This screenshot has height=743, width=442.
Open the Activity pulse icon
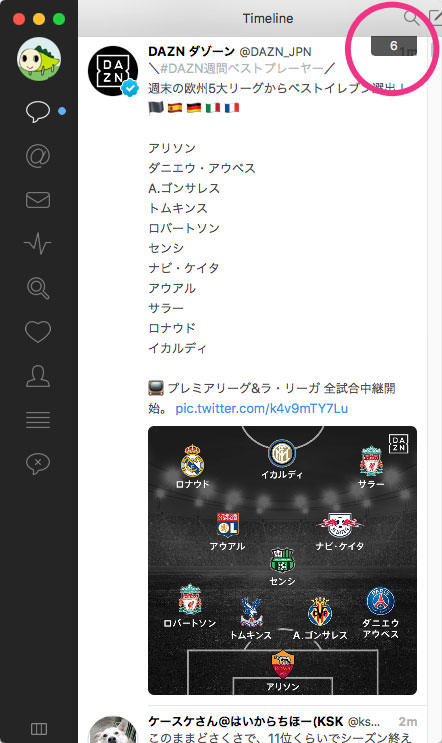coord(38,244)
